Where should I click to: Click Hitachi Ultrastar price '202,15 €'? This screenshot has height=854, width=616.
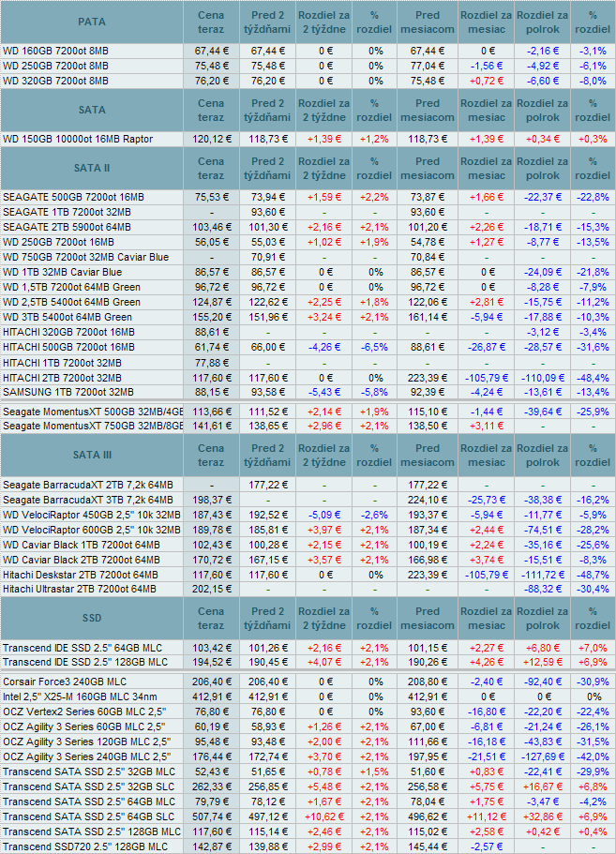pos(211,589)
